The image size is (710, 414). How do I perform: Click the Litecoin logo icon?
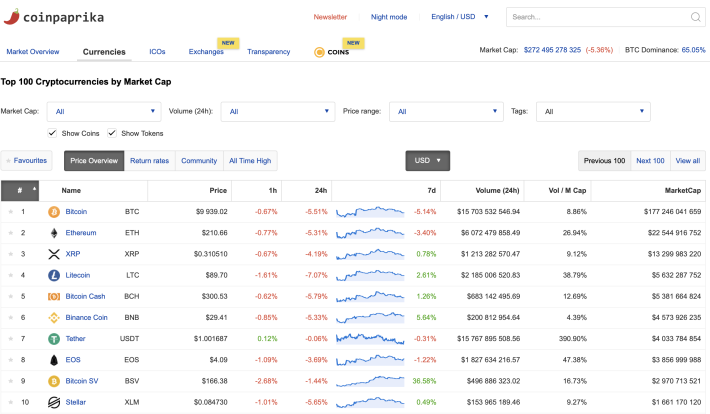tap(54, 275)
